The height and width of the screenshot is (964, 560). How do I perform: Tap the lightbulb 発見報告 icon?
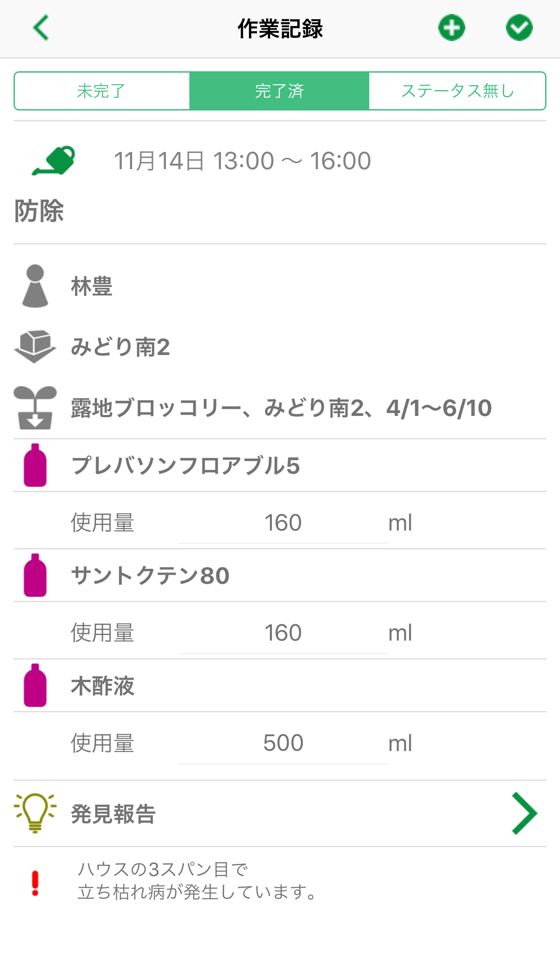click(35, 813)
